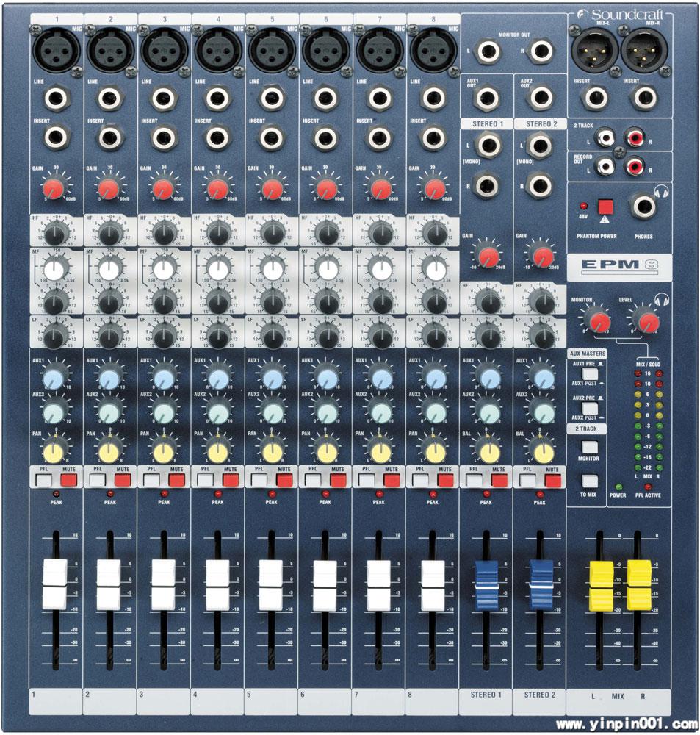Mute channel 1
The image size is (700, 735).
[68, 481]
